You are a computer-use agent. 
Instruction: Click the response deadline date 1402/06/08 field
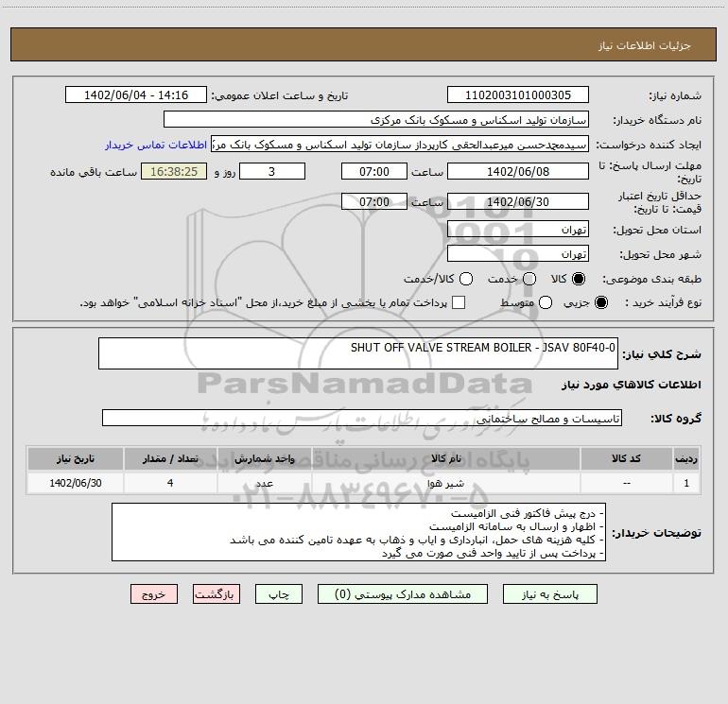(518, 171)
